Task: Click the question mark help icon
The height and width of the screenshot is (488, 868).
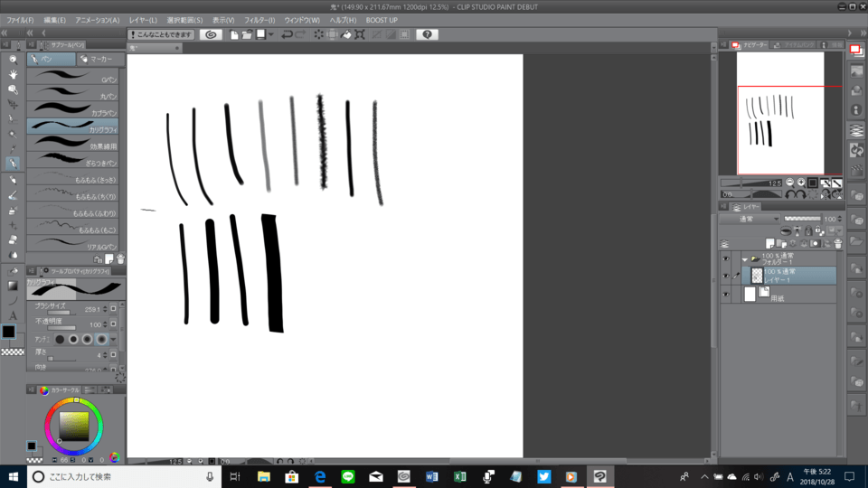Action: click(x=427, y=34)
